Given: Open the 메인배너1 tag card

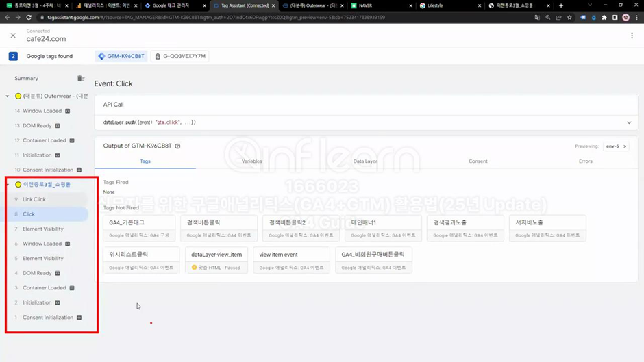Looking at the screenshot, I should pos(383,228).
